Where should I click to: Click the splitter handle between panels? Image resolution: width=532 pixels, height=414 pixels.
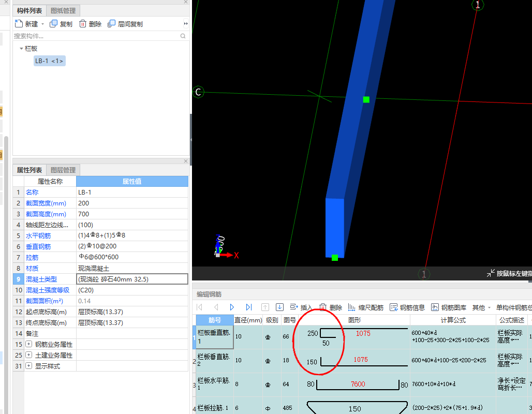click(190, 139)
